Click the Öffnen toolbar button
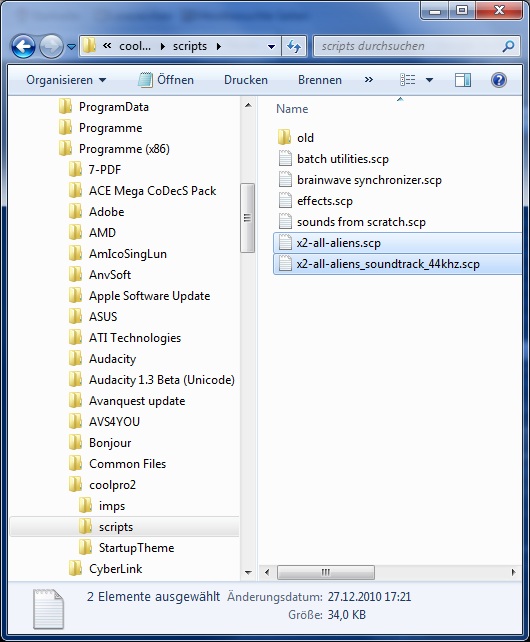Image resolution: width=530 pixels, height=642 pixels. point(166,80)
